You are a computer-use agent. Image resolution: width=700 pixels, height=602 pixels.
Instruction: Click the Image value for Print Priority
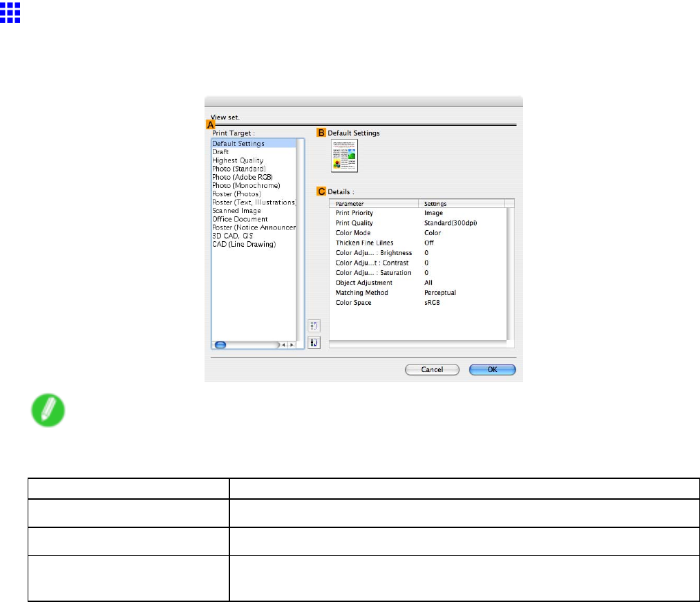pyautogui.click(x=433, y=213)
